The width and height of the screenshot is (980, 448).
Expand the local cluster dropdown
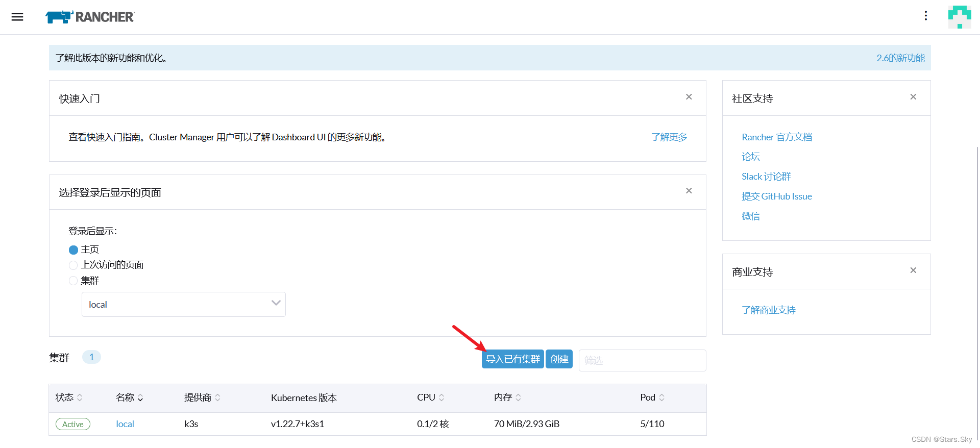tap(184, 304)
